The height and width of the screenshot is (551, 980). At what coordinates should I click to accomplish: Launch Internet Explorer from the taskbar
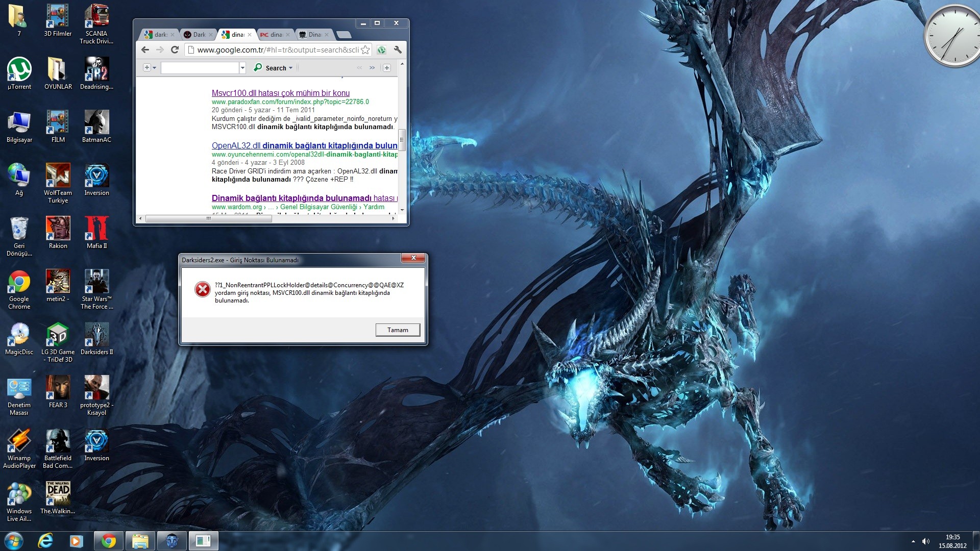[45, 541]
